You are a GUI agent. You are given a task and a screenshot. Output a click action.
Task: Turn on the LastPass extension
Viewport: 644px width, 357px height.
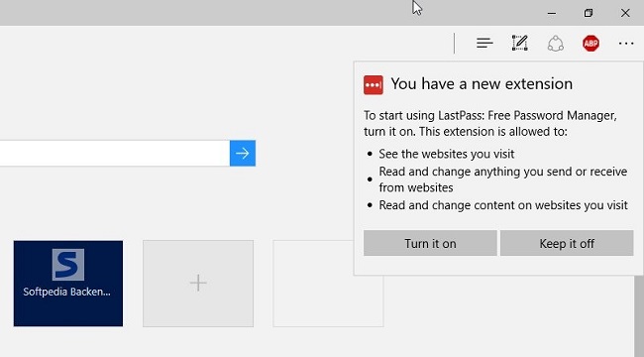tap(430, 243)
